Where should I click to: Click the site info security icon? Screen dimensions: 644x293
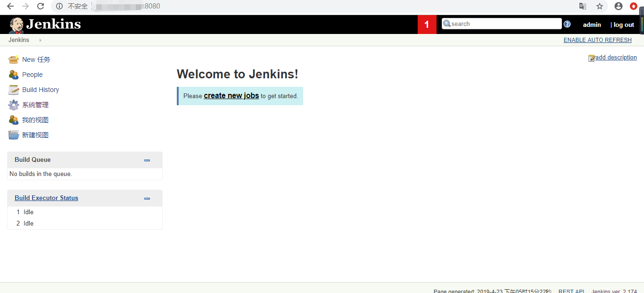(x=59, y=6)
